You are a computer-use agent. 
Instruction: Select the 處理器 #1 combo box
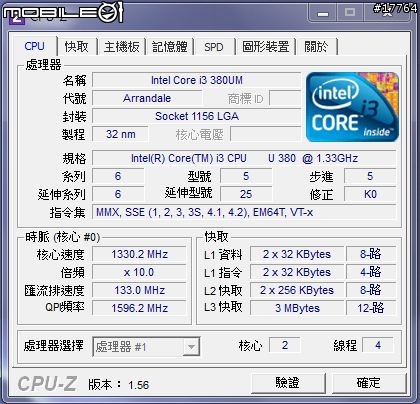pos(146,347)
